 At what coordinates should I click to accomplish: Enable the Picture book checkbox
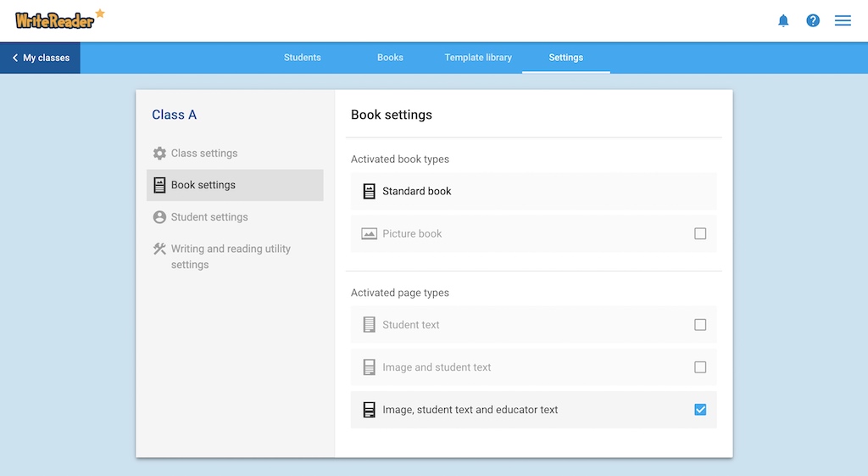700,233
